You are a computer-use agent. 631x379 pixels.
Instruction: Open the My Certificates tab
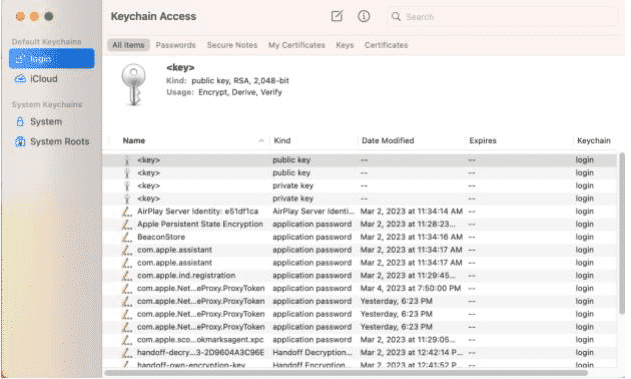297,45
